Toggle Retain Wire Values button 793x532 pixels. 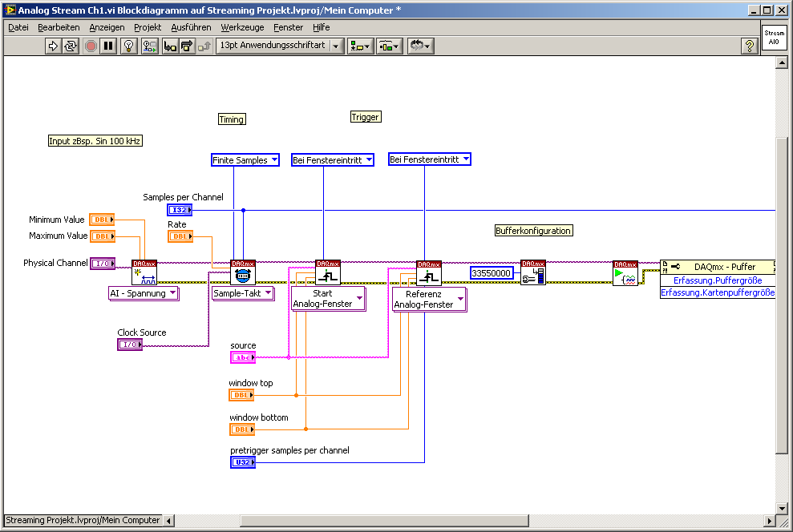pos(150,46)
